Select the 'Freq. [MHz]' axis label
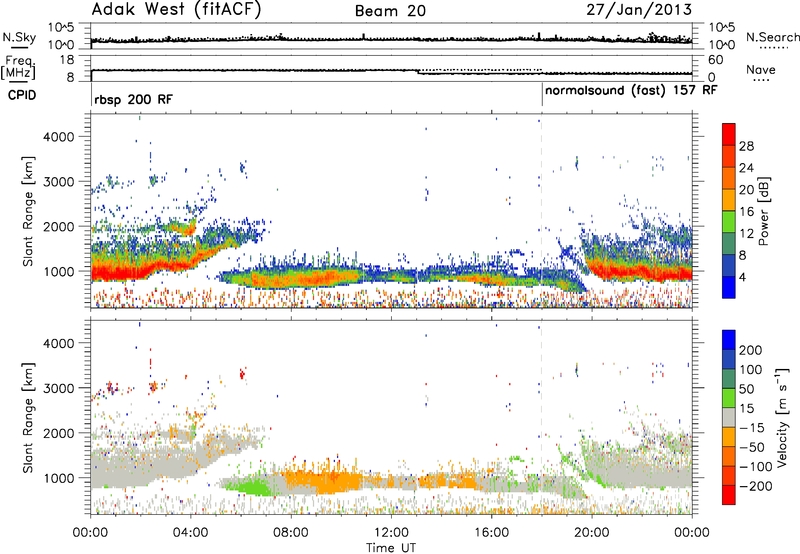800x554 pixels. click(18, 67)
